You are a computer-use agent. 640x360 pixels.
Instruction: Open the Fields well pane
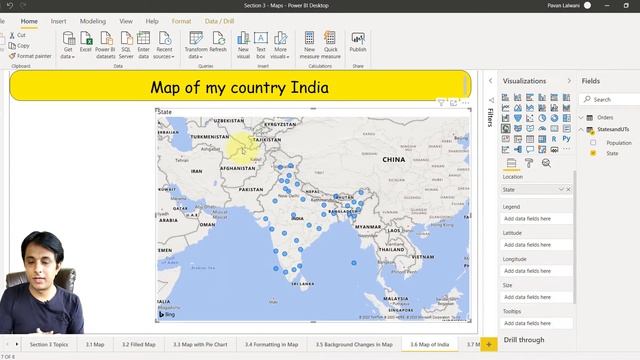[511, 163]
